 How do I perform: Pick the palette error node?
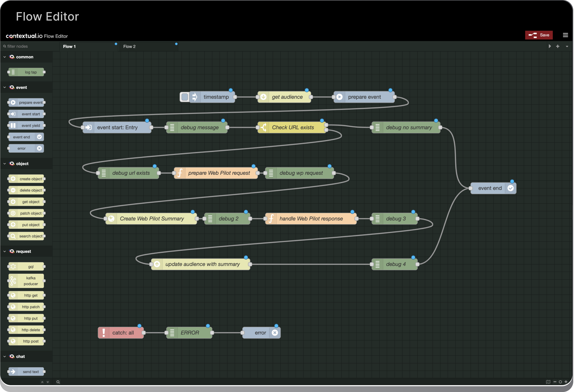click(x=26, y=148)
